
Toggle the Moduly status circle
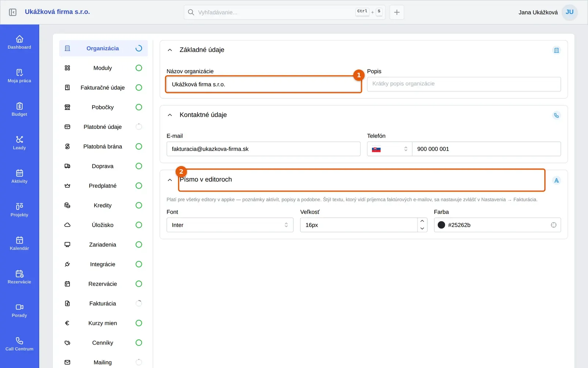pyautogui.click(x=139, y=68)
